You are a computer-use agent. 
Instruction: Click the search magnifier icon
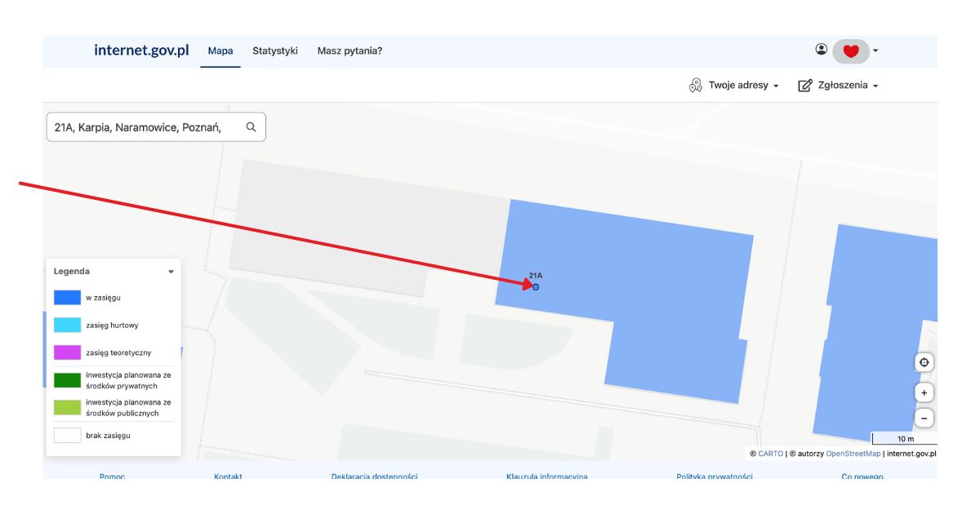click(251, 126)
